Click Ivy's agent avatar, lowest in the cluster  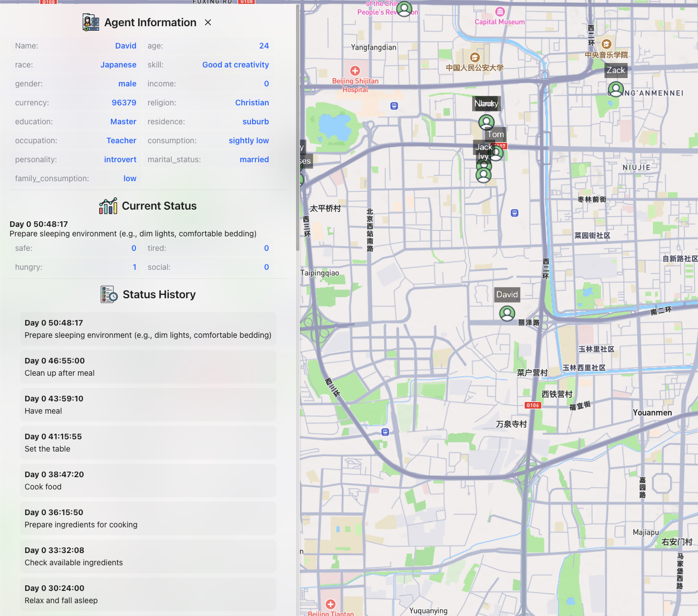(x=483, y=175)
